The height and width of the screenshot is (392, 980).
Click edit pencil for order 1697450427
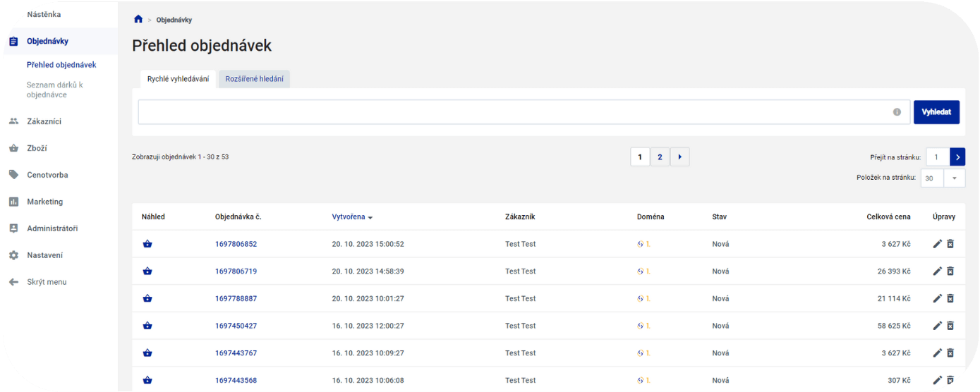point(937,326)
